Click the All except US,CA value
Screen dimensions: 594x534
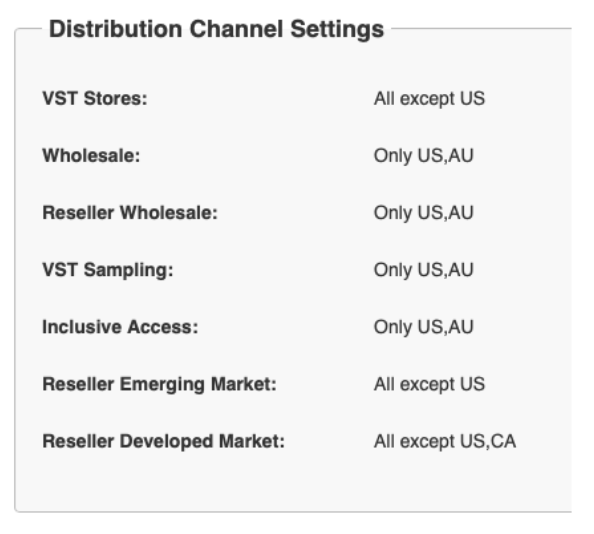click(445, 442)
